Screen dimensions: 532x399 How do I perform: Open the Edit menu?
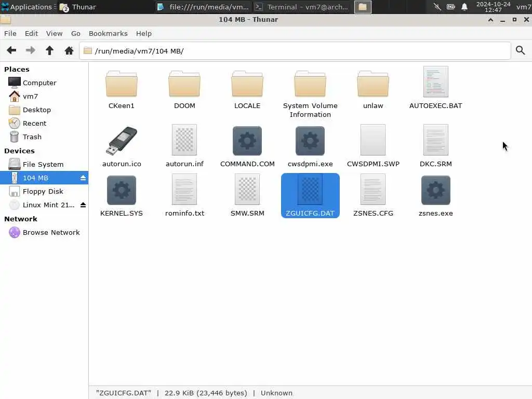pyautogui.click(x=31, y=33)
